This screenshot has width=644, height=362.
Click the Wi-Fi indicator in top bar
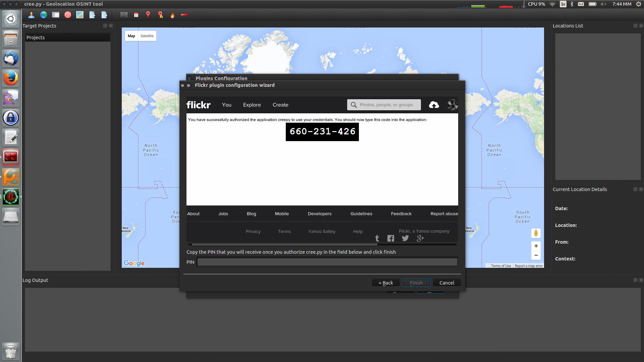click(x=552, y=4)
